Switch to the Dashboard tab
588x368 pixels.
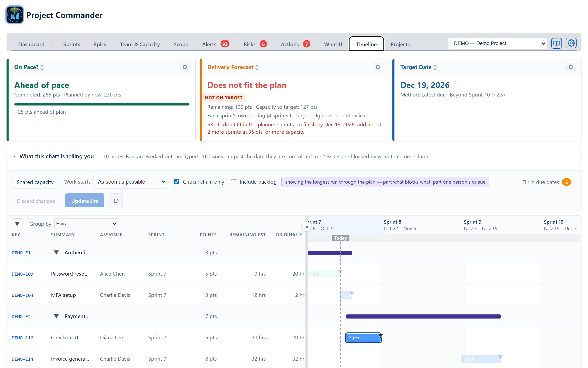[31, 44]
